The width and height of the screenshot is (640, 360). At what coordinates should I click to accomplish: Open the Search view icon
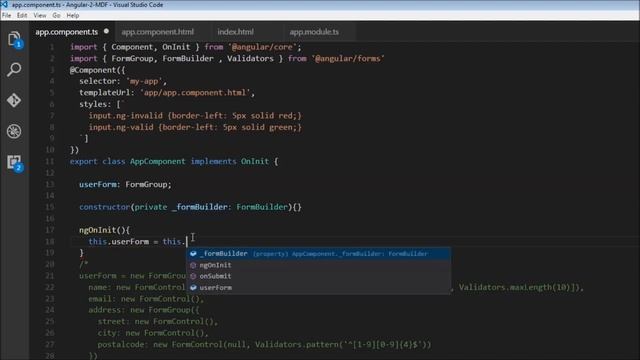[14, 70]
